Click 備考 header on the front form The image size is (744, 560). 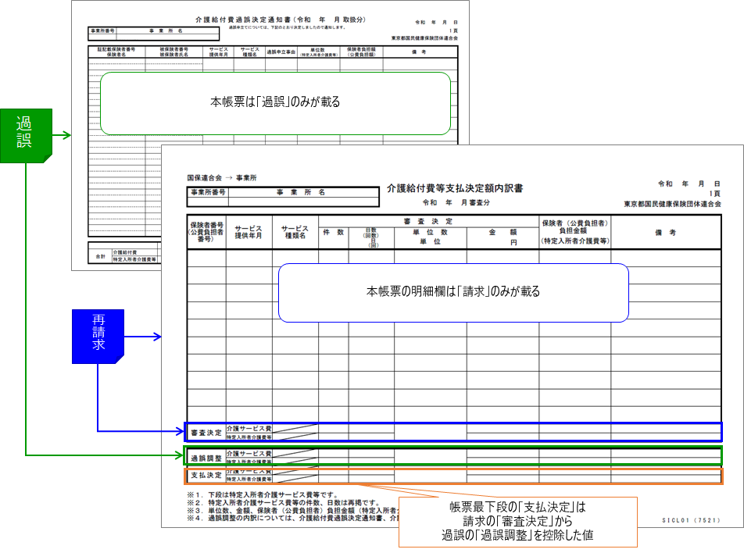tap(665, 232)
